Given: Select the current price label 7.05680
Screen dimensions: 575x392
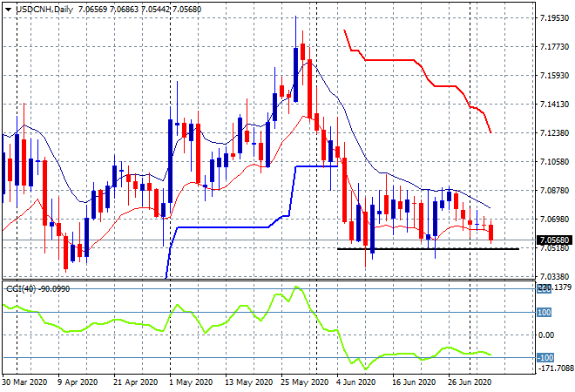Looking at the screenshot, I should coord(554,240).
